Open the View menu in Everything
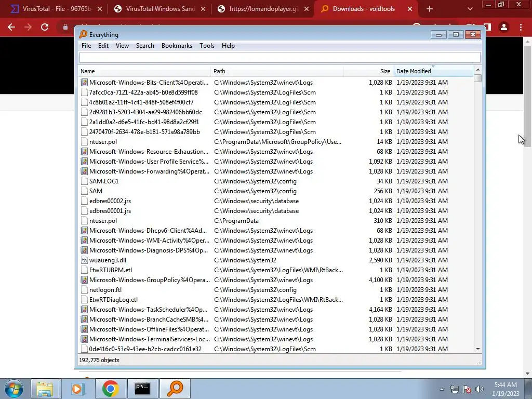 pos(122,46)
